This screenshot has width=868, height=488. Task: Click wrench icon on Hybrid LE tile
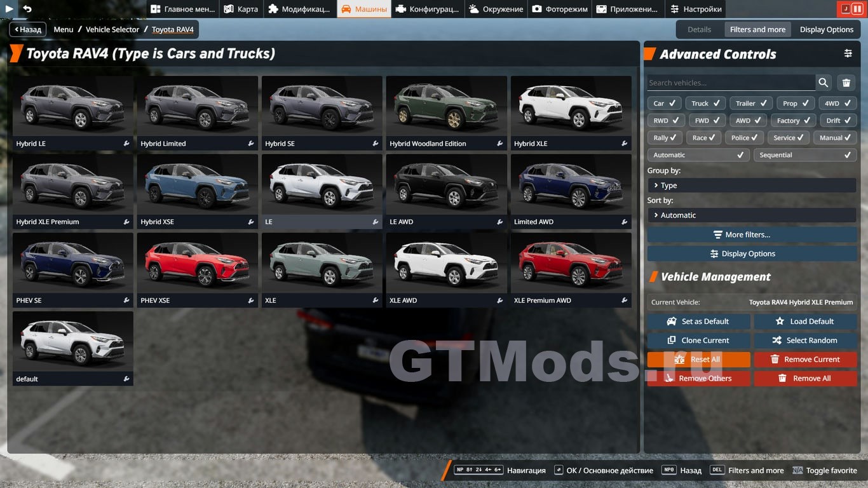(x=126, y=144)
